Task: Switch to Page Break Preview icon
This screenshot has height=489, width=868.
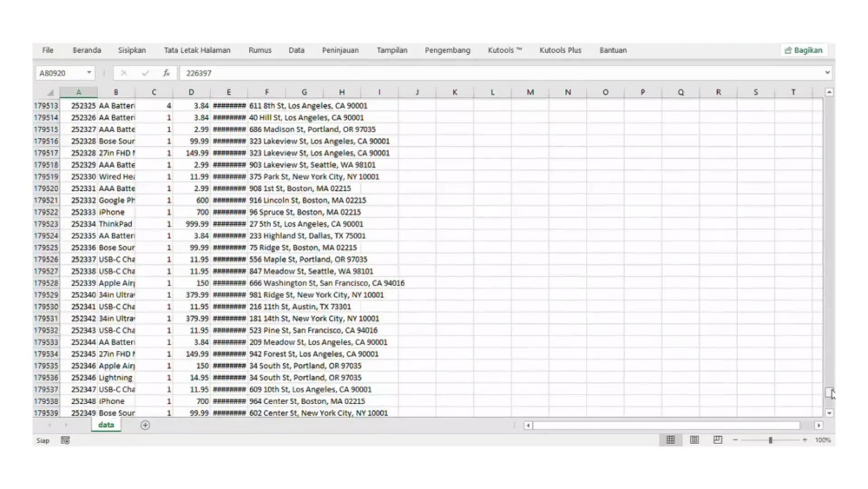Action: tap(718, 439)
